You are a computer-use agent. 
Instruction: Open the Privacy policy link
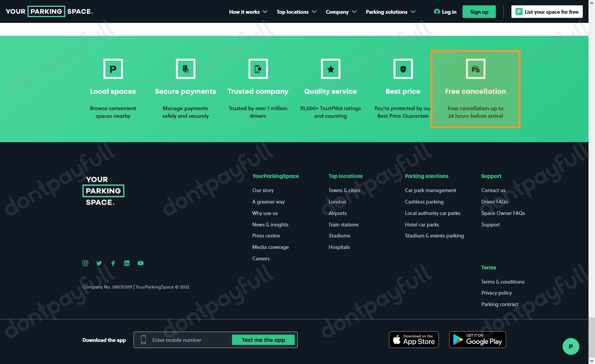[497, 293]
